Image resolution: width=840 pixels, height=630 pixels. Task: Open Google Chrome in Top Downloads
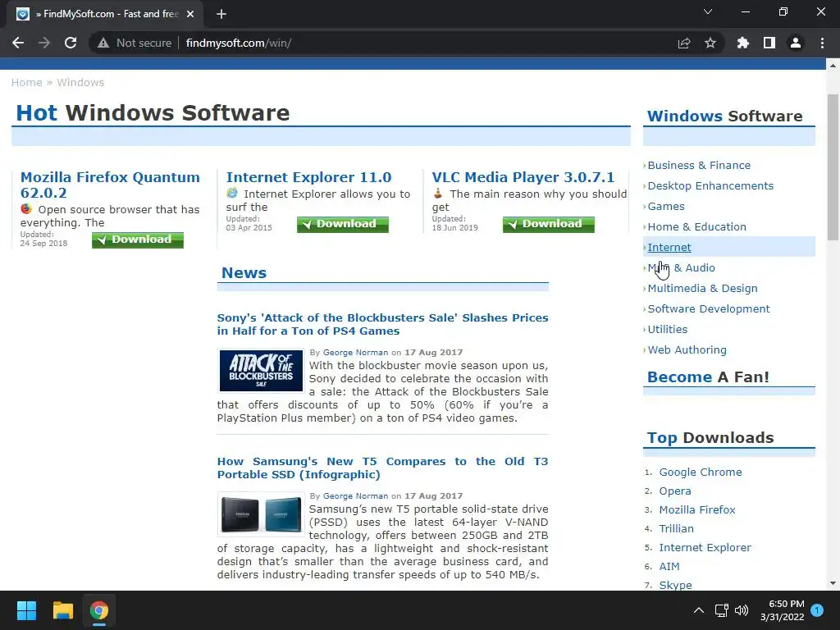coord(701,472)
